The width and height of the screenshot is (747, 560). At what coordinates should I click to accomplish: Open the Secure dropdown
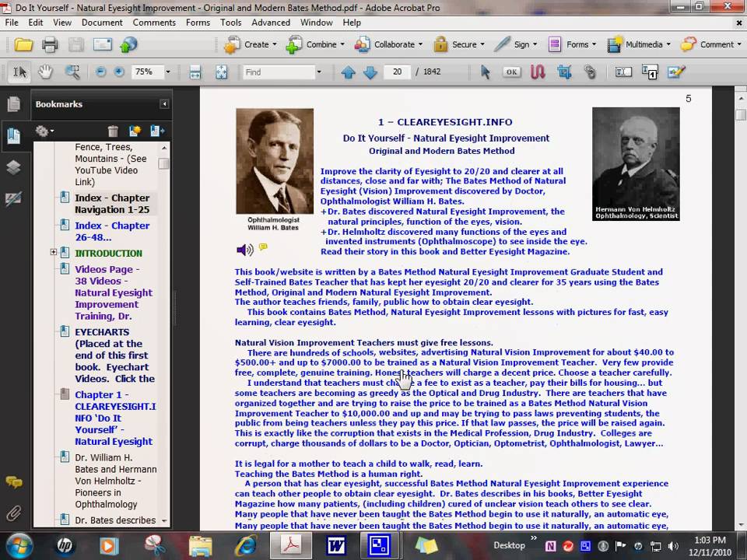(x=459, y=44)
